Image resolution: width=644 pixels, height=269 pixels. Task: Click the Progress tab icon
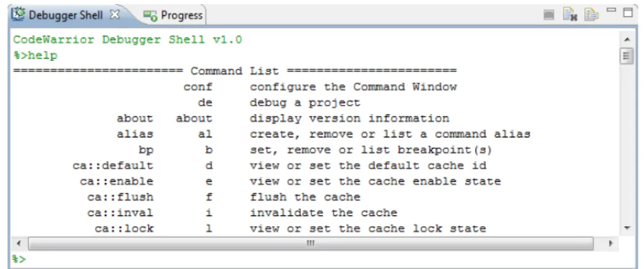click(x=150, y=15)
